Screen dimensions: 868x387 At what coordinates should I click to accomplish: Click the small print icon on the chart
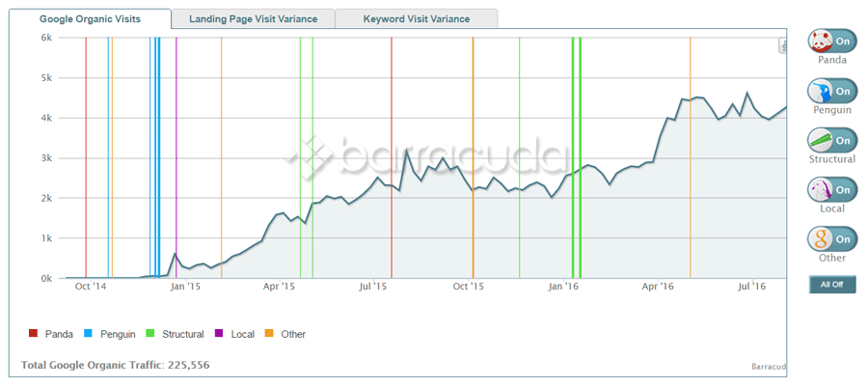click(x=784, y=45)
